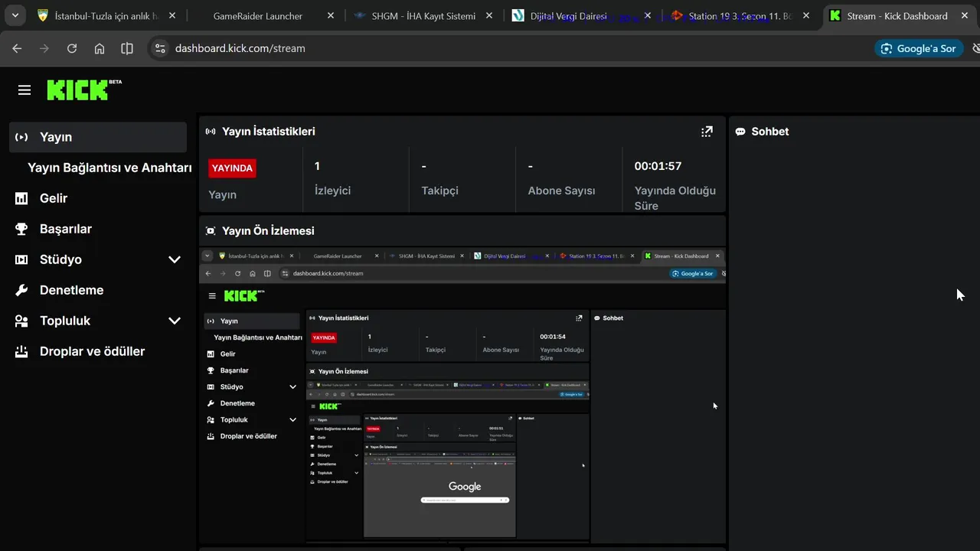This screenshot has height=551, width=980.
Task: Click the Abone Sayısı statistic label
Action: click(561, 191)
